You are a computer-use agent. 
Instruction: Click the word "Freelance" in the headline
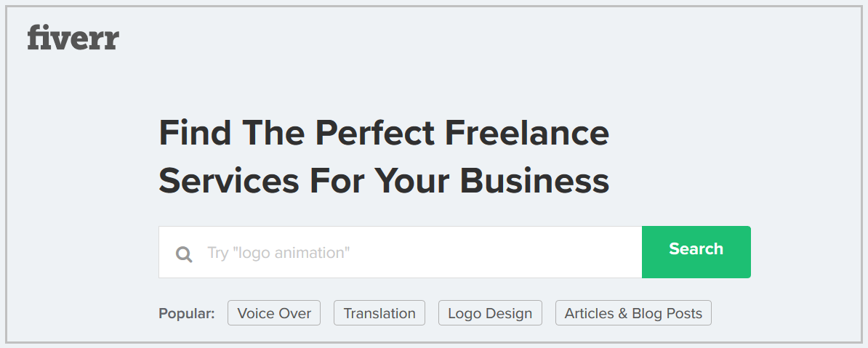click(527, 134)
